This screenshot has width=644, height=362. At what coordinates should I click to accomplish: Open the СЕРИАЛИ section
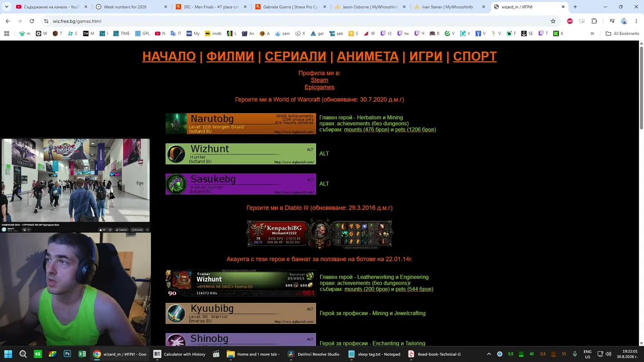pos(296,56)
